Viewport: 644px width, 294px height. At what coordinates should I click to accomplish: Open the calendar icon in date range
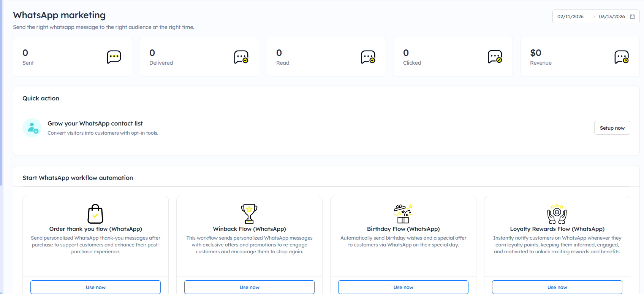coord(633,17)
